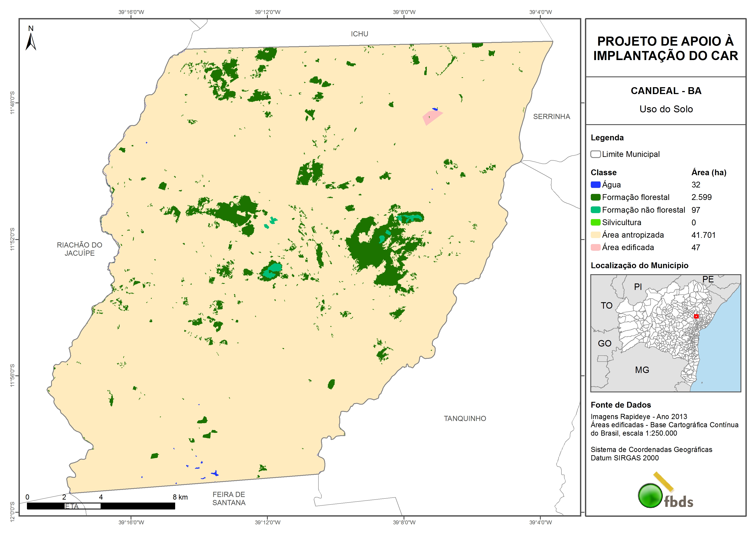Click the FEIRA DE SANTANA label
756x534 pixels.
(x=229, y=498)
